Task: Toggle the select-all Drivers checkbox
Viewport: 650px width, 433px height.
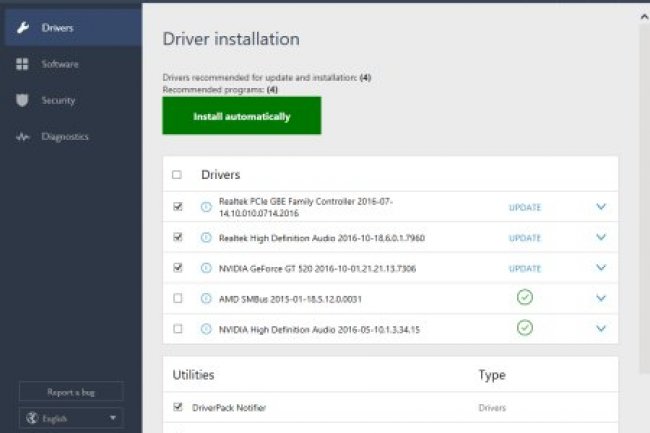Action: 177,175
